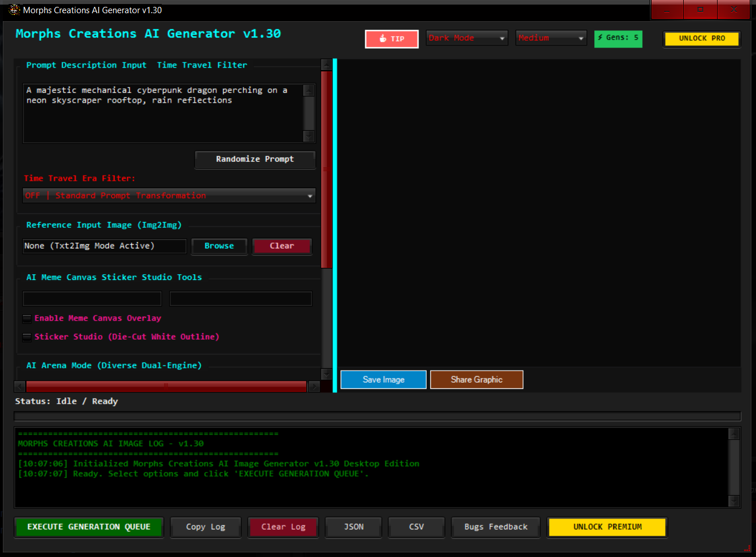This screenshot has height=557, width=756.
Task: Click the UNLOCK PREMIUM button
Action: tap(607, 527)
